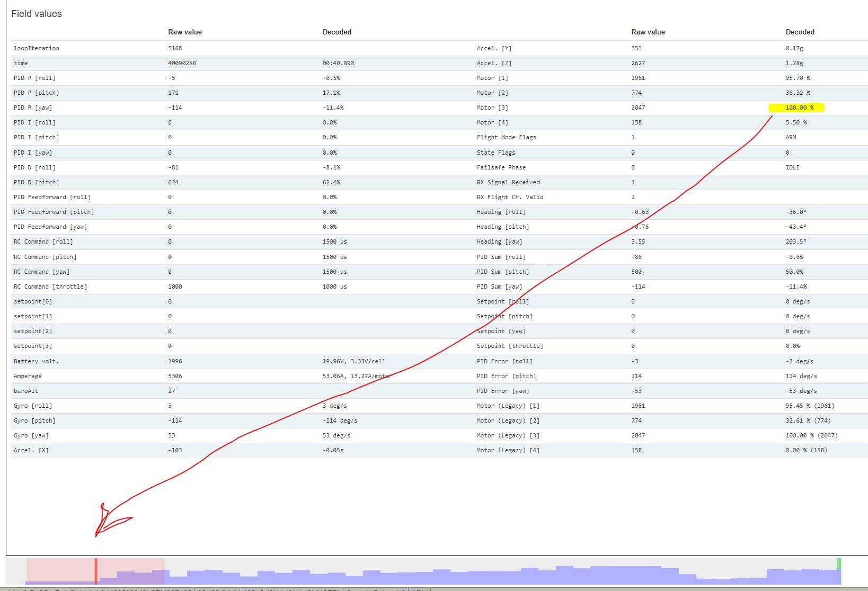Select the RX Signal Received field label

tap(508, 182)
